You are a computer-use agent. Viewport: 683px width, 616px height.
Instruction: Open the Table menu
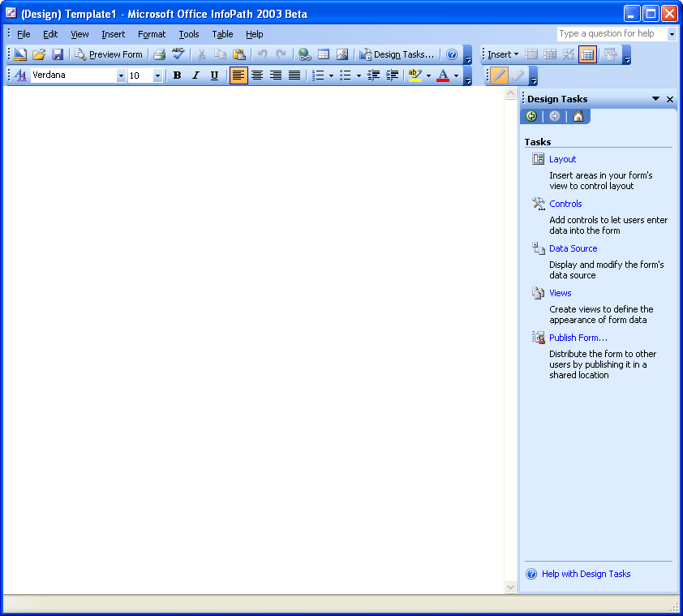[222, 34]
